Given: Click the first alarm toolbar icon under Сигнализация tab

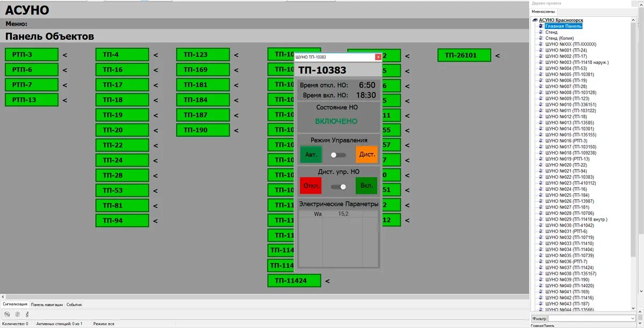Looking at the screenshot, I should [x=7, y=315].
